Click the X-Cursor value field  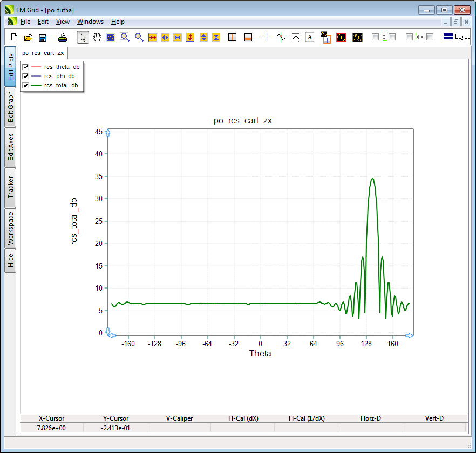point(51,428)
